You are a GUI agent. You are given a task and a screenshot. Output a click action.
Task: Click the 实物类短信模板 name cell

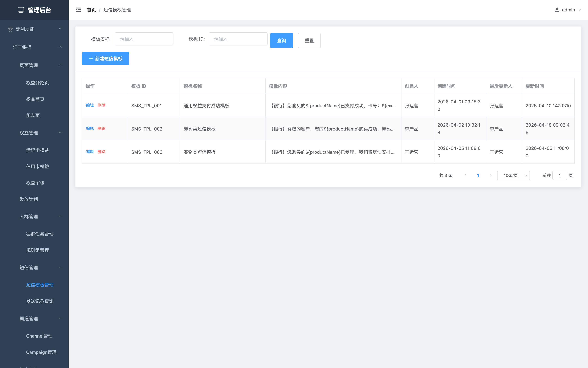click(223, 152)
